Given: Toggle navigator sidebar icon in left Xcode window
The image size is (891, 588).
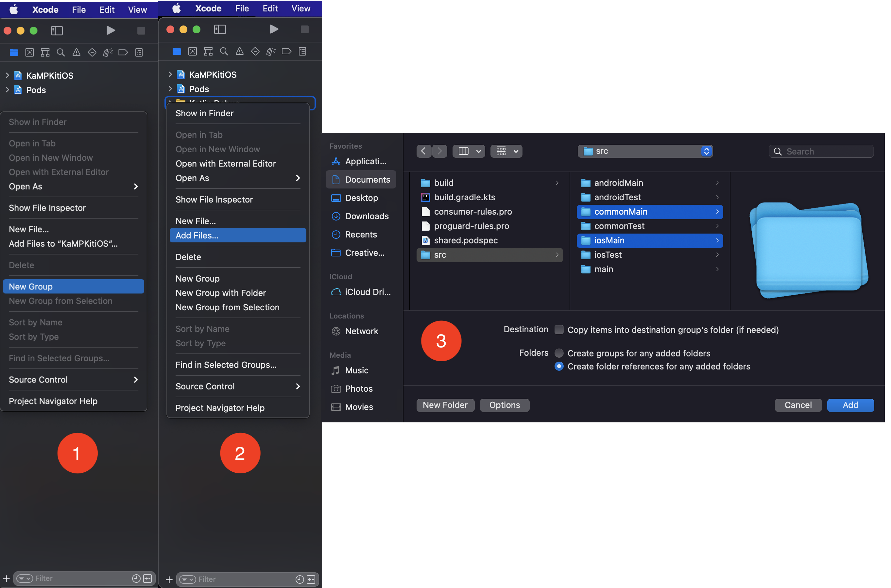Looking at the screenshot, I should coord(57,30).
